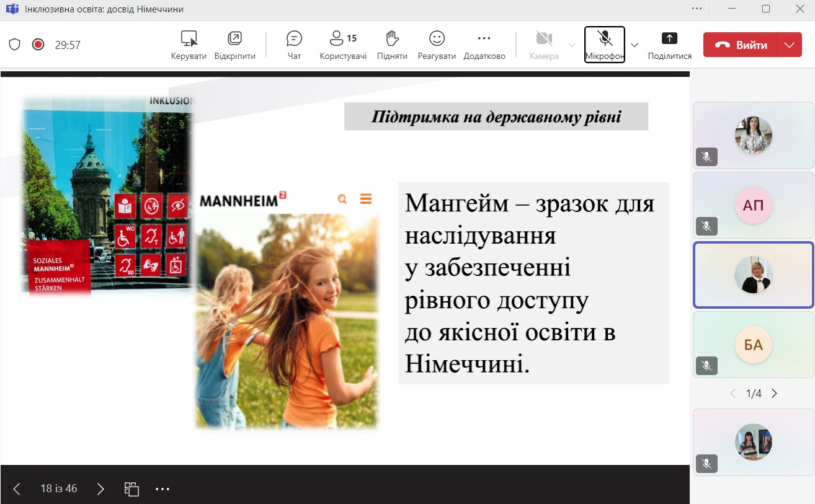Screen dimensions: 815x504
Task: Share screen using Поділитися
Action: 669,45
